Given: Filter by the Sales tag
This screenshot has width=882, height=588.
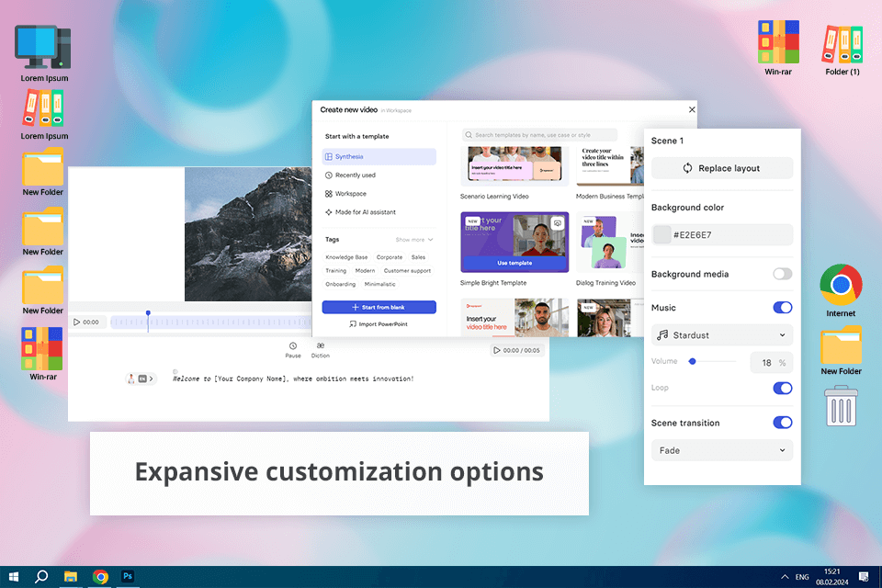Looking at the screenshot, I should (418, 257).
